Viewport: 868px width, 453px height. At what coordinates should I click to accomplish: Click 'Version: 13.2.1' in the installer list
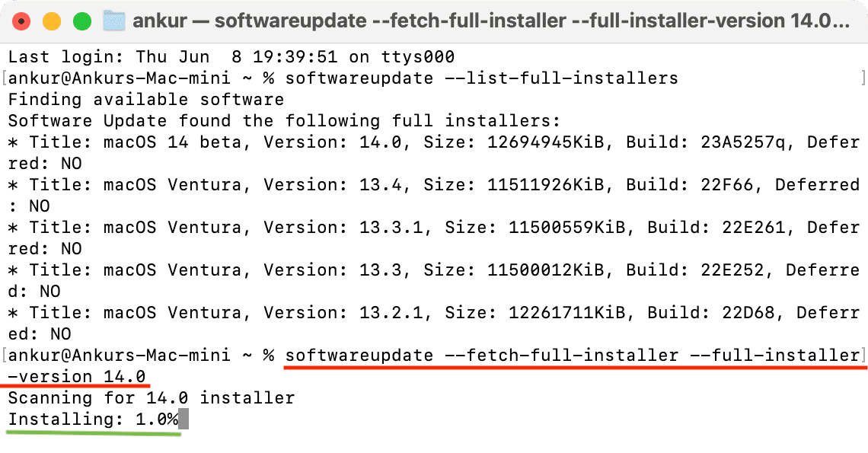tap(343, 313)
